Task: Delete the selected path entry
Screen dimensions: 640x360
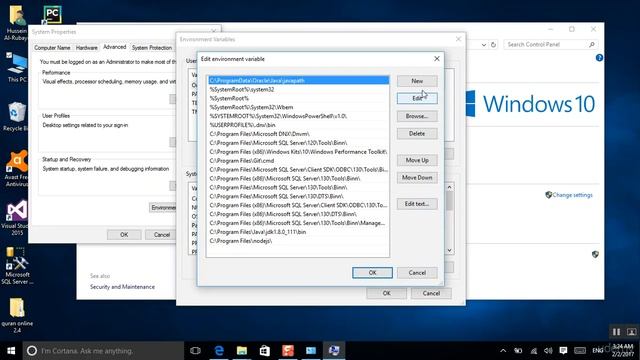Action: [417, 133]
